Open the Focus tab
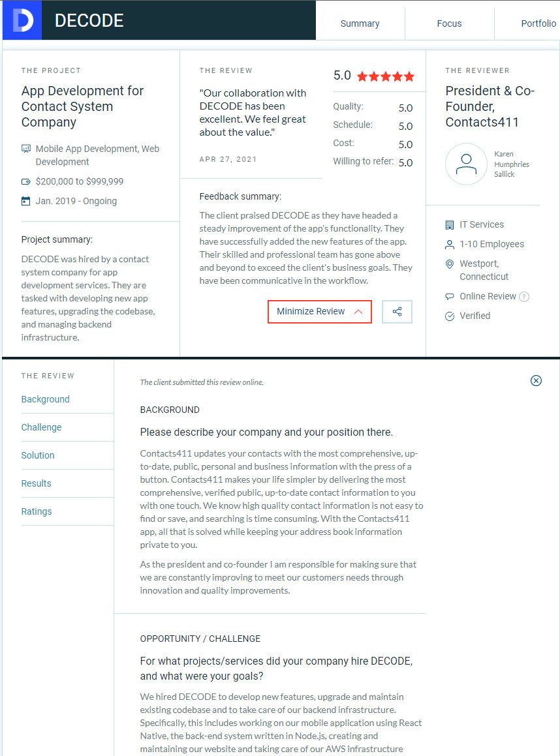Viewport: 560px width, 756px height. click(449, 23)
